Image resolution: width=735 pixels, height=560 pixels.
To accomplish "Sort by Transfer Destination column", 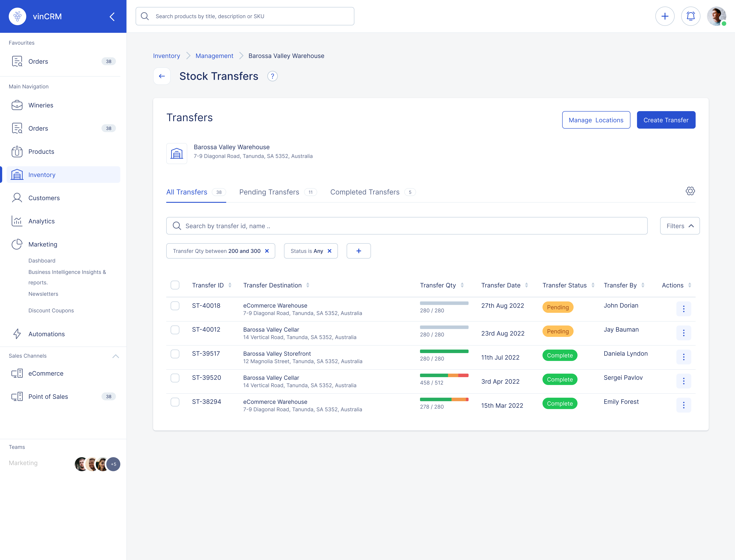I will tap(308, 285).
